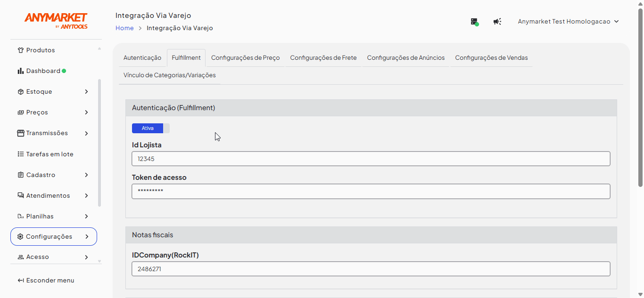
Task: Open the server status icon in header
Action: click(475, 22)
